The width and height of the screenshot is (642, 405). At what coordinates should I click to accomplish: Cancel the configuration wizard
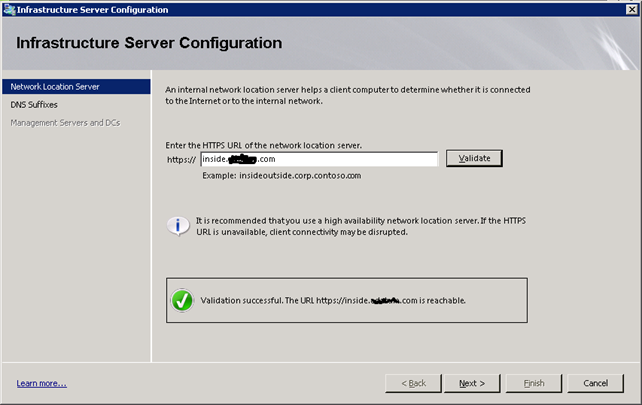(595, 383)
